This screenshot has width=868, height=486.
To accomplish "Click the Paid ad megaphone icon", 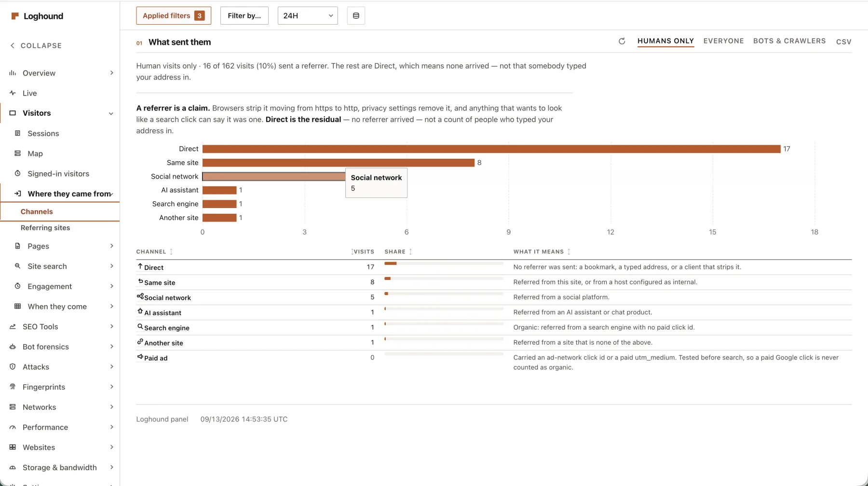I will pyautogui.click(x=140, y=357).
